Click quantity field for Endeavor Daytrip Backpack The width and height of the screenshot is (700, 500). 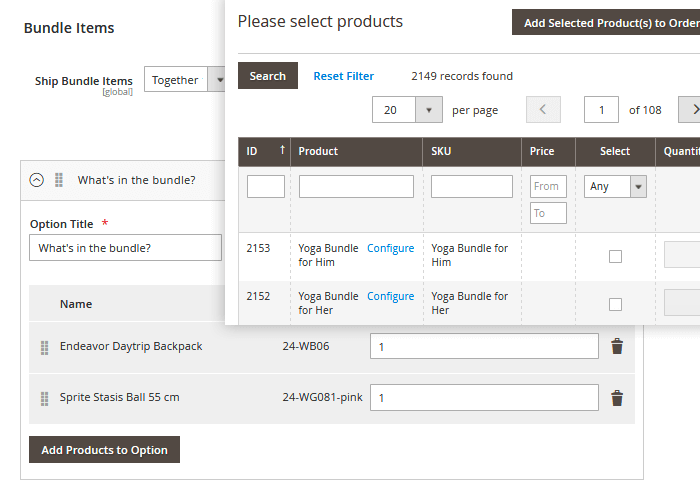(x=484, y=346)
